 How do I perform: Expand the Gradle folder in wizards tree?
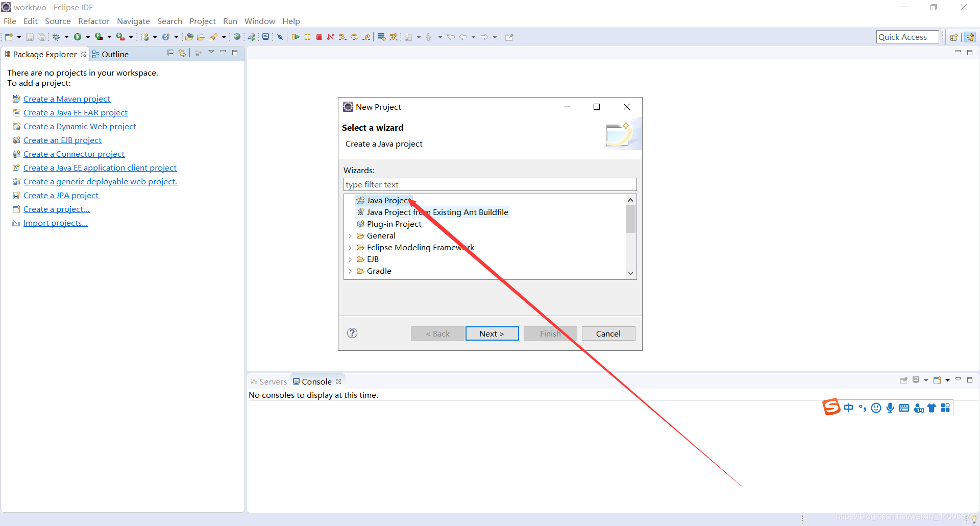(350, 271)
